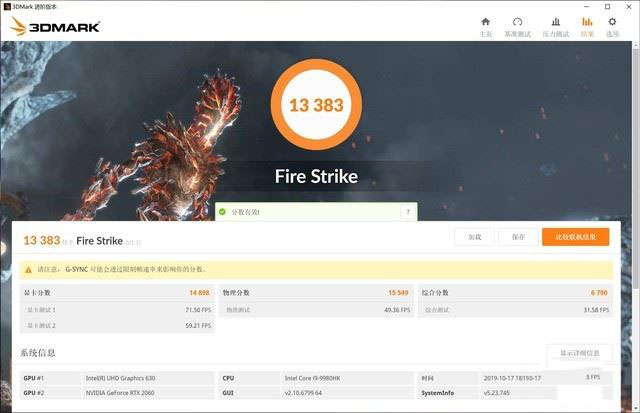
Task: Open the Home tab with house icon
Action: coord(485,27)
